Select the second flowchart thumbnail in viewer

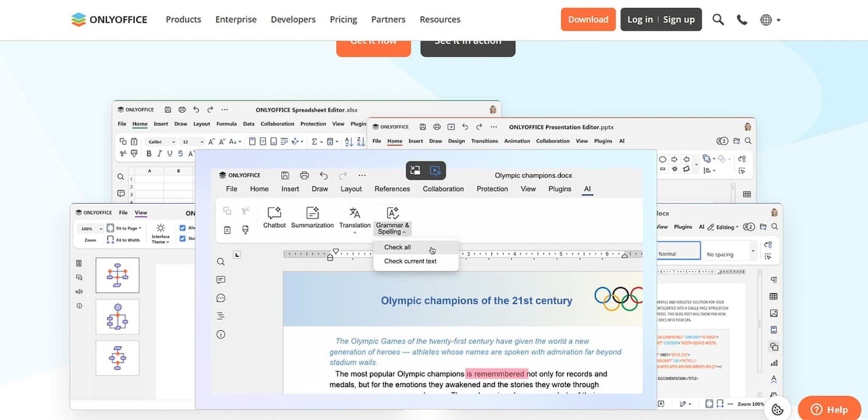(117, 317)
